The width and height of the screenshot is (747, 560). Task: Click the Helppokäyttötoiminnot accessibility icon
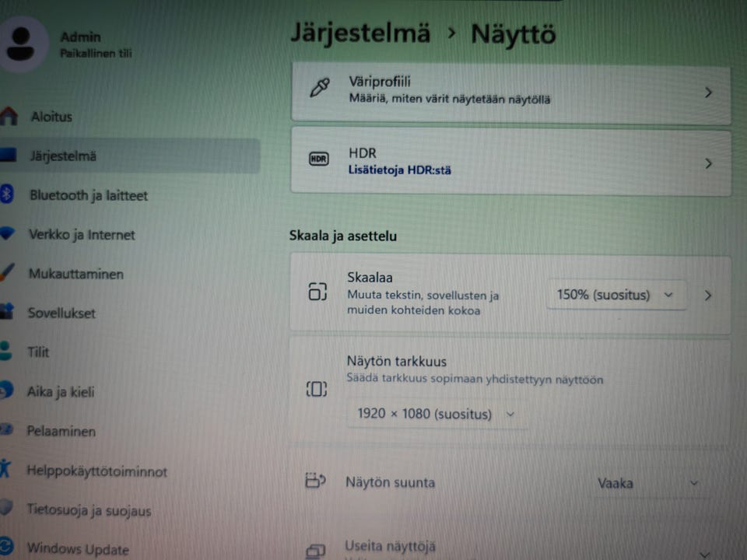point(5,468)
